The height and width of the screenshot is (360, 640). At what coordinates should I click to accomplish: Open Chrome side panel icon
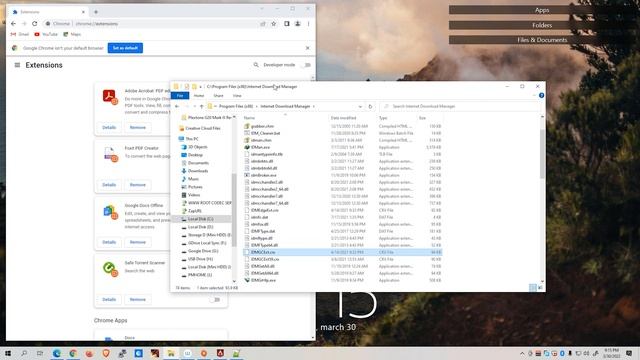click(x=287, y=24)
